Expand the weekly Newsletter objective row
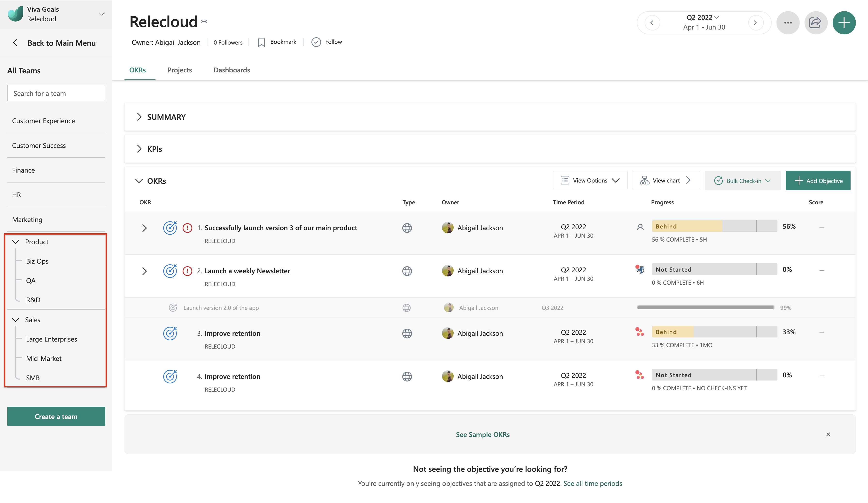 pyautogui.click(x=144, y=271)
